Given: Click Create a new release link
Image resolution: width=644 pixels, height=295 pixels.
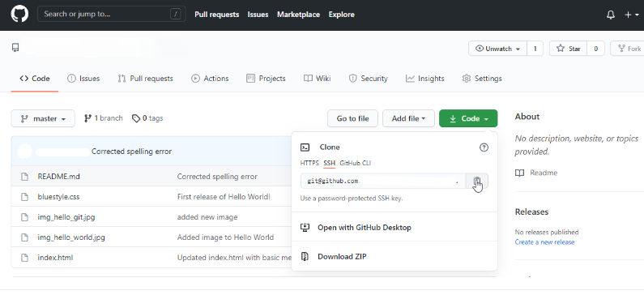Looking at the screenshot, I should point(544,242).
